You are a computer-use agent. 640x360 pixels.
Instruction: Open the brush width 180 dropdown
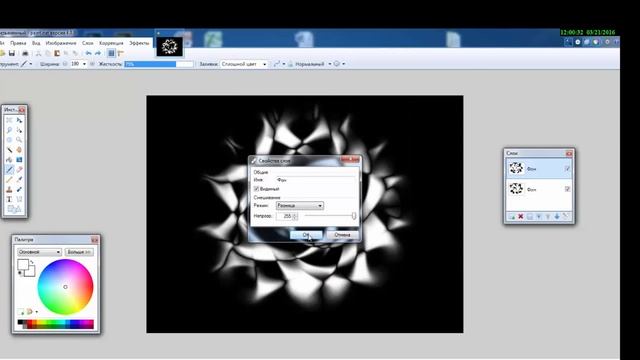tap(84, 64)
